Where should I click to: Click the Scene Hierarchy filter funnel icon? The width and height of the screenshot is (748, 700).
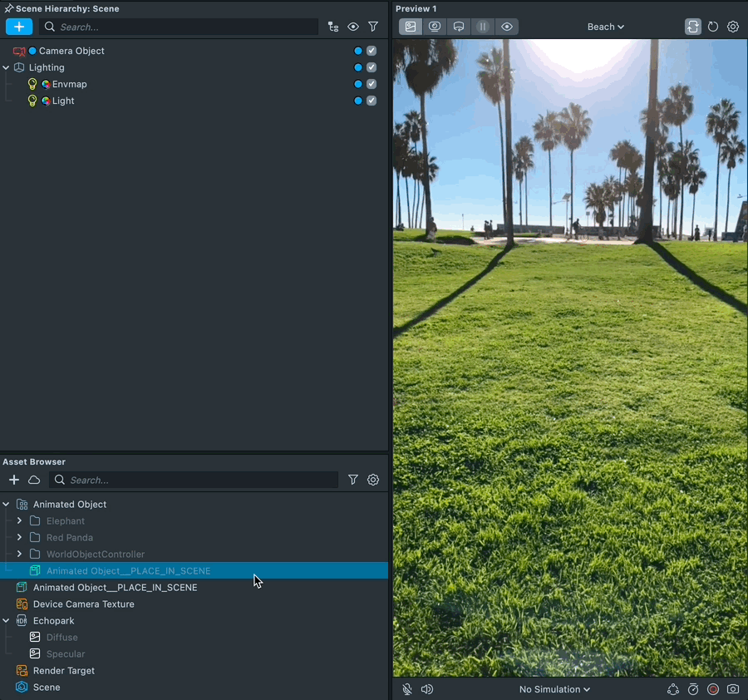click(x=373, y=27)
